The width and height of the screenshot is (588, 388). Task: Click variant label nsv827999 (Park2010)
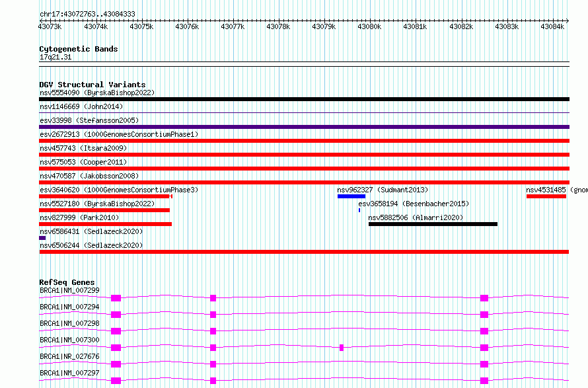(x=79, y=217)
